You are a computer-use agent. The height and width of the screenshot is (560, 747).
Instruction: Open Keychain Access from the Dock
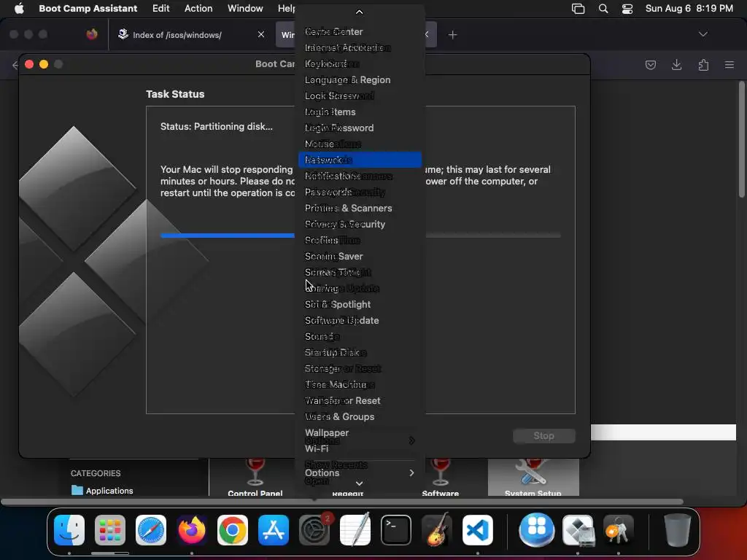pos(618,530)
